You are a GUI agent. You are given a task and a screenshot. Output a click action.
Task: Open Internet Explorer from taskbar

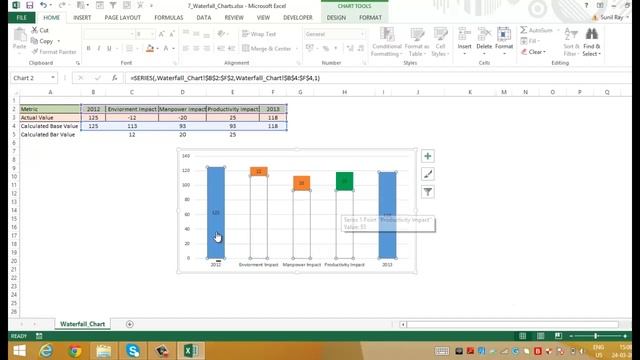click(x=46, y=351)
